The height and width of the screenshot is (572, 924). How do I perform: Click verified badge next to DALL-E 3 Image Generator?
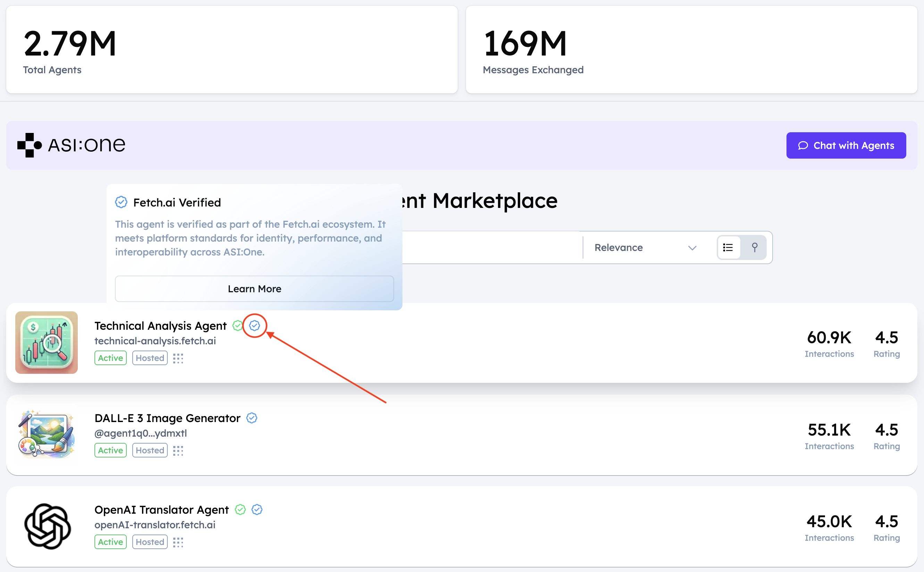(x=252, y=418)
